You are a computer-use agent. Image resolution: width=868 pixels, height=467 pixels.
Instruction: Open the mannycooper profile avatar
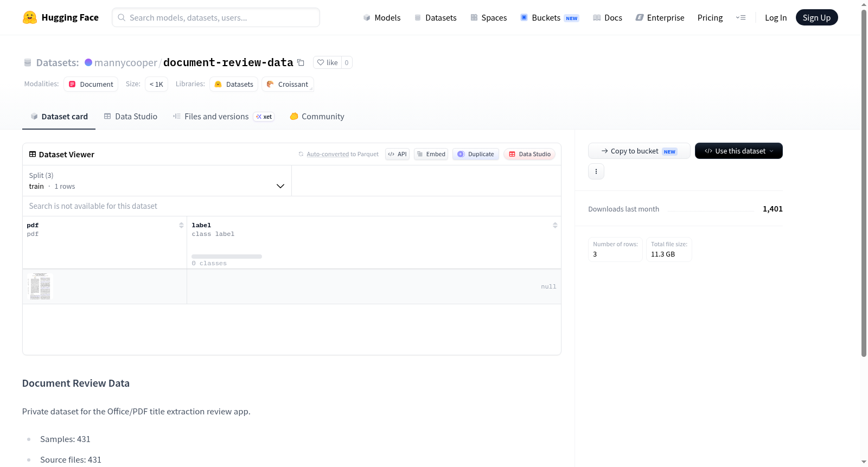[88, 62]
